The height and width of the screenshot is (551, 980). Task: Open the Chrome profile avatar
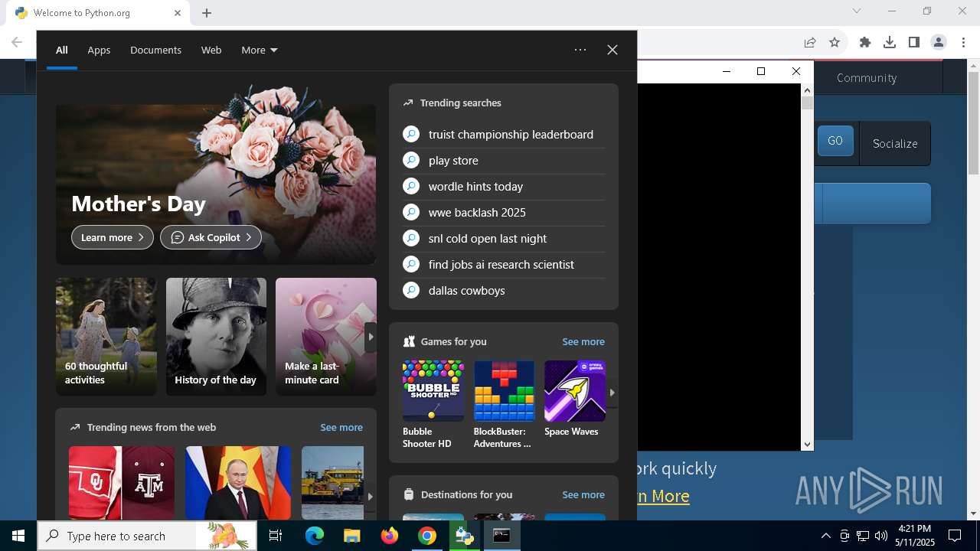[939, 43]
